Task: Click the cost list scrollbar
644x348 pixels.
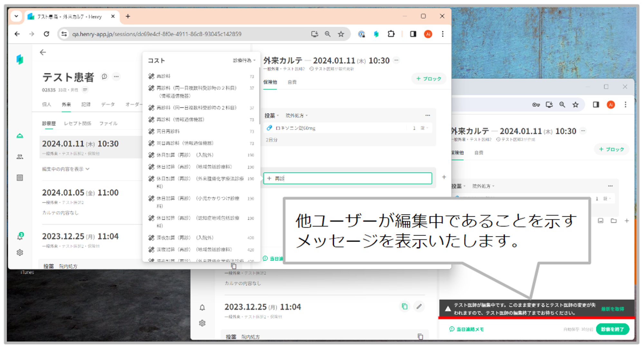Action: tap(259, 96)
